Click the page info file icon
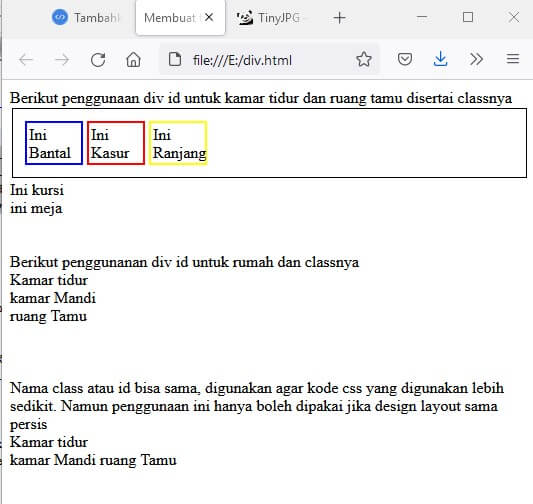The width and height of the screenshot is (533, 504). click(175, 59)
